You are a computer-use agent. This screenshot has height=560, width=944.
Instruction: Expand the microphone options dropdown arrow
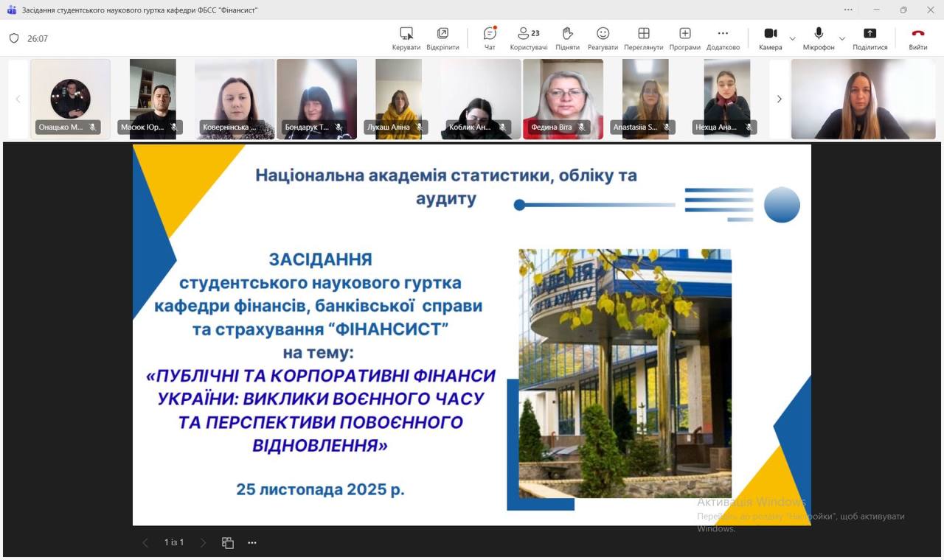coord(842,38)
